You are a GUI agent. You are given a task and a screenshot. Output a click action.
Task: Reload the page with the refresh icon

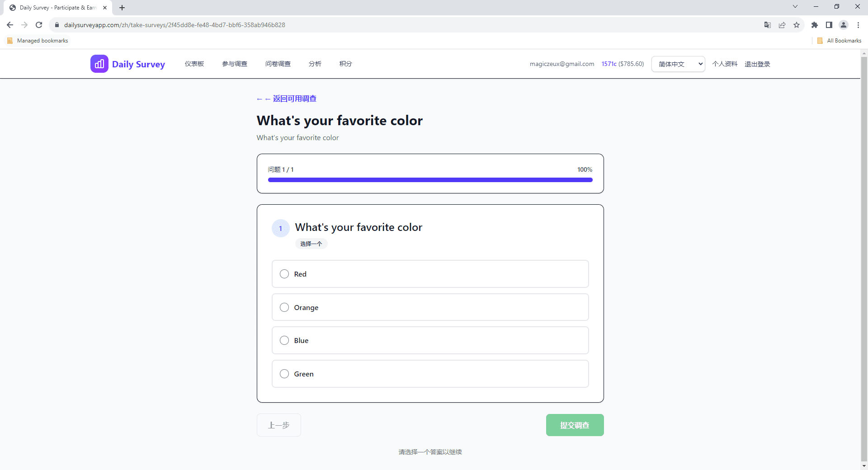[39, 25]
